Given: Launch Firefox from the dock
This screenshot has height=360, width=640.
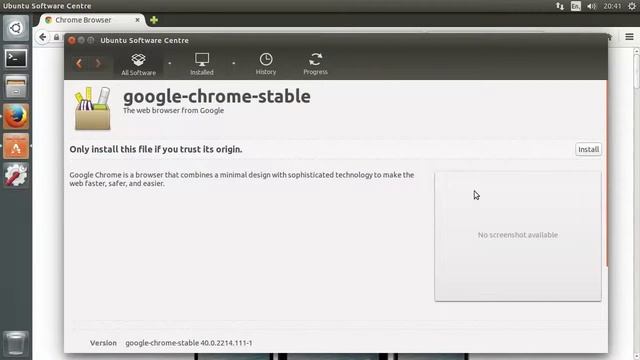Looking at the screenshot, I should pos(16,117).
